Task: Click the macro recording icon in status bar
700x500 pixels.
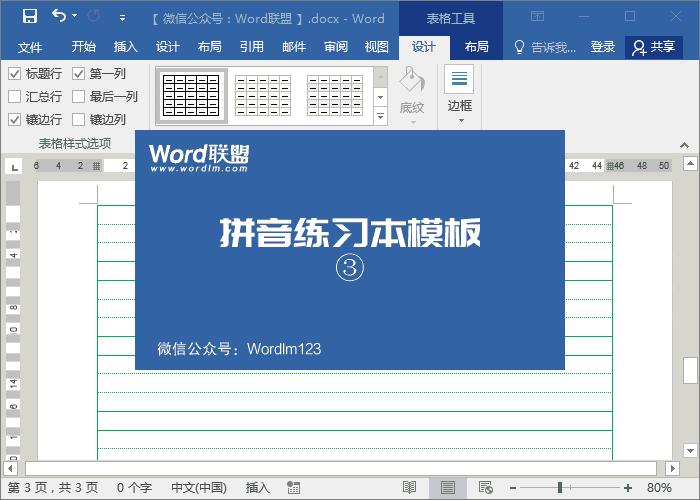Action: [293, 488]
